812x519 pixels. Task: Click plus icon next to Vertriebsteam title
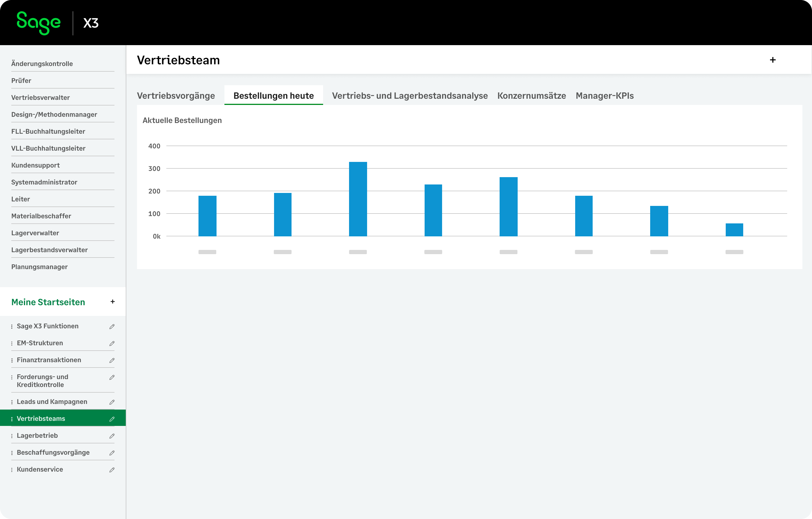(773, 60)
